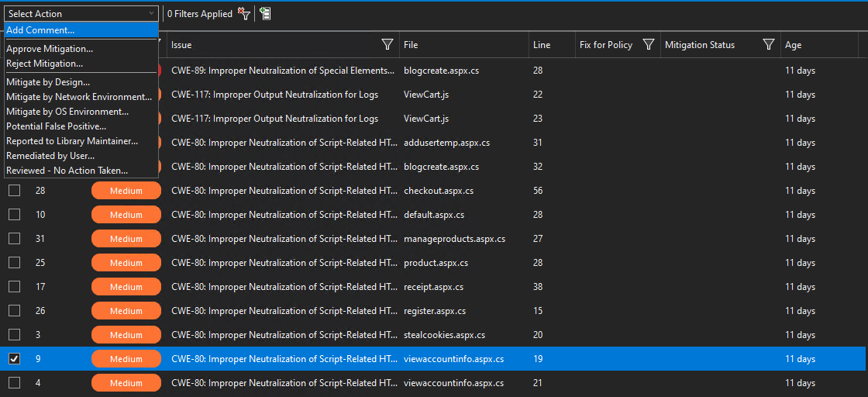Screen dimensions: 868x397
Task: Click addusertemp.aspx.cs file name
Action: [x=446, y=143]
